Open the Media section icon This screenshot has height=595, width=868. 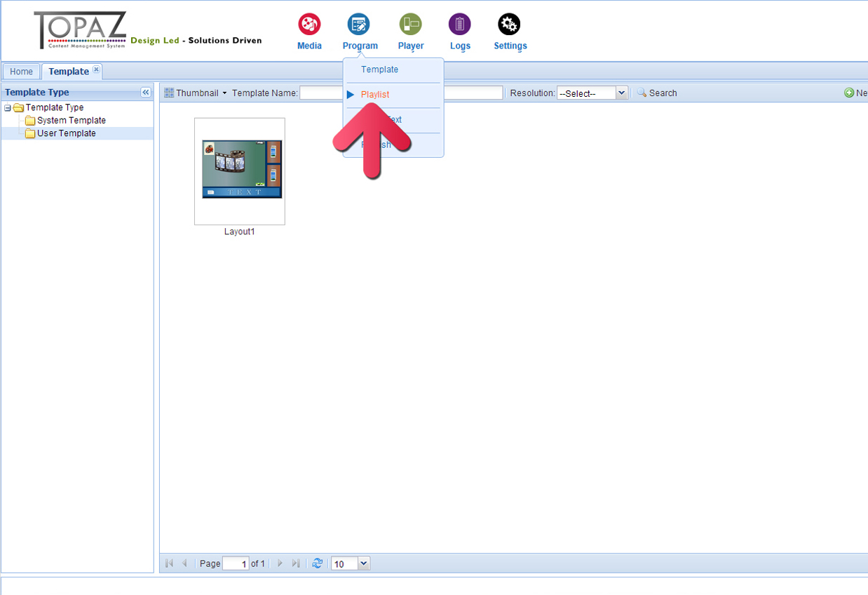pos(309,25)
